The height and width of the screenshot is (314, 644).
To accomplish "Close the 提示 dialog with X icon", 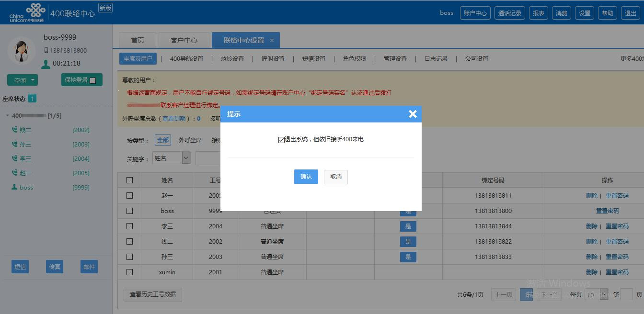I will coord(412,114).
